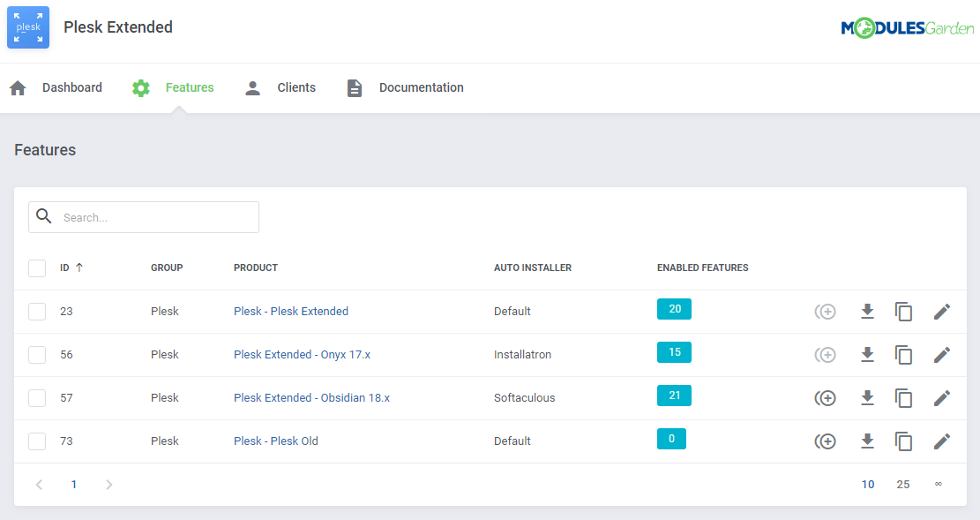Go to next page arrow
980x520 pixels.
108,485
